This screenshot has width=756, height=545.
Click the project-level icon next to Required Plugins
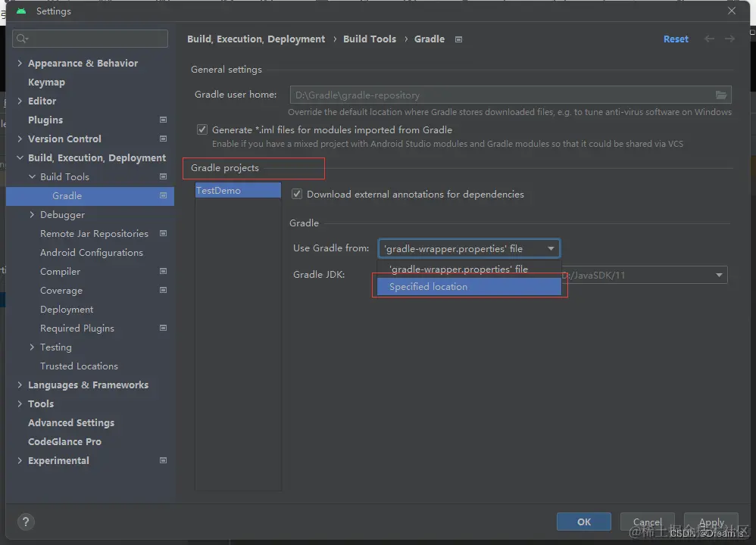click(x=163, y=329)
